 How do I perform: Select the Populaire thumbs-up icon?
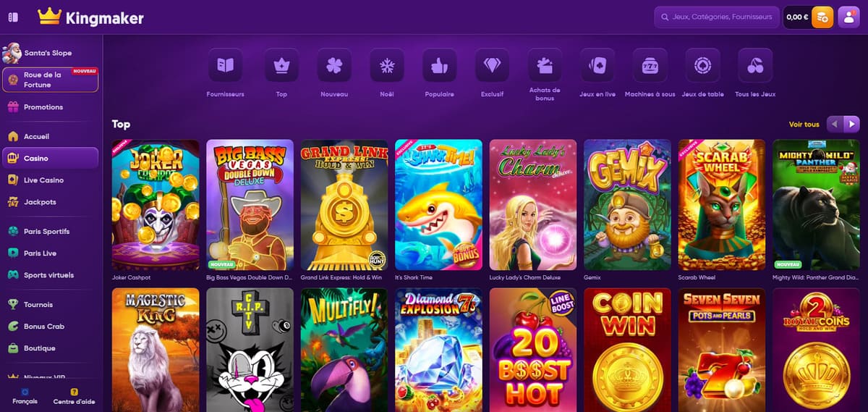click(440, 65)
